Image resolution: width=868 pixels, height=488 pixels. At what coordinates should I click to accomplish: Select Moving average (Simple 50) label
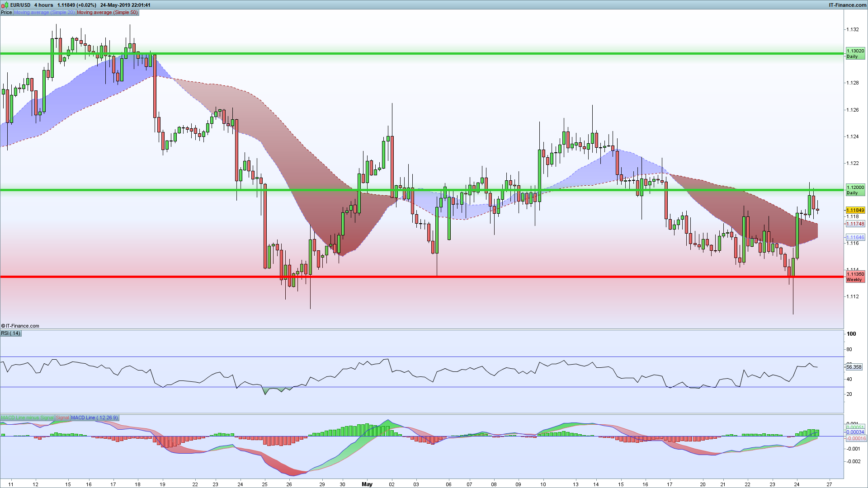[107, 12]
